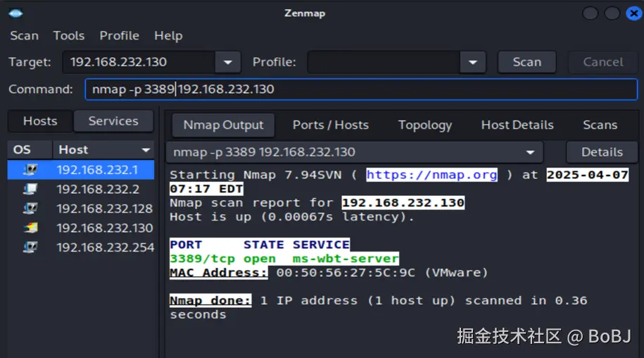Click the PORT header in the output
Viewport: 644px width, 358px height.
[x=186, y=245]
